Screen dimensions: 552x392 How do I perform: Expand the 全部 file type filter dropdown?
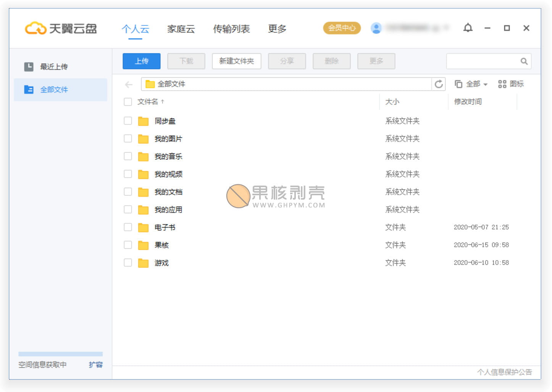pyautogui.click(x=471, y=84)
